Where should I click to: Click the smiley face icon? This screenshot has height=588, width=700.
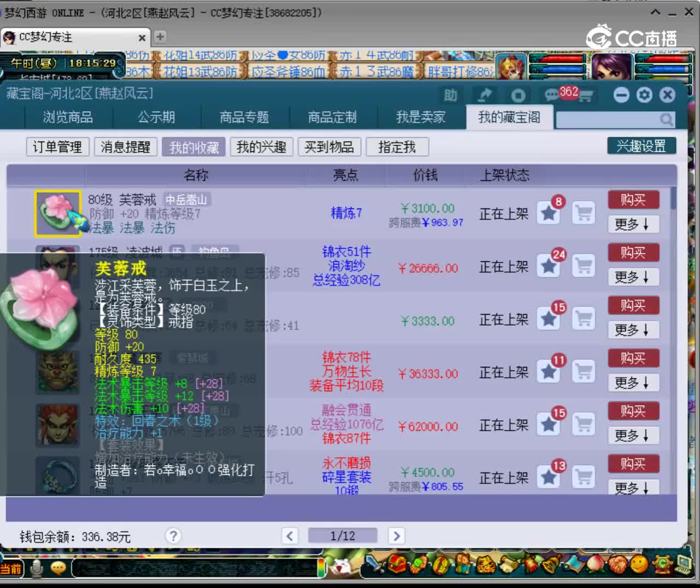pyautogui.click(x=640, y=565)
